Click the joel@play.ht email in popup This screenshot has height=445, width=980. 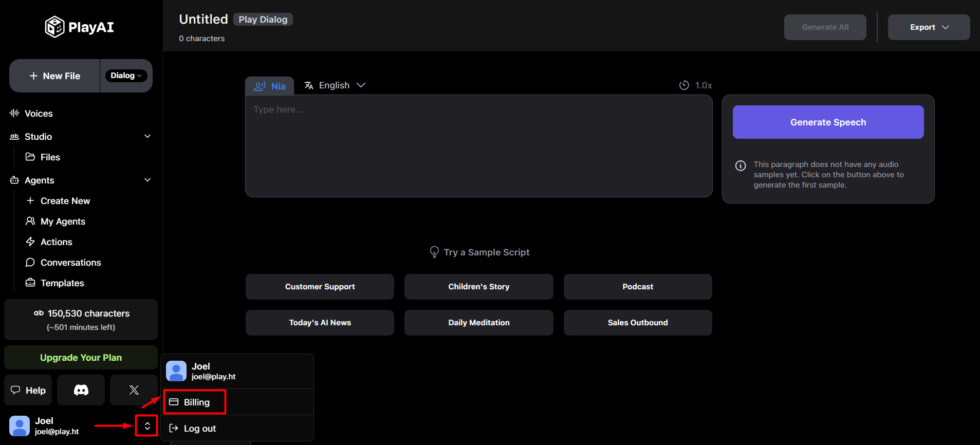214,377
